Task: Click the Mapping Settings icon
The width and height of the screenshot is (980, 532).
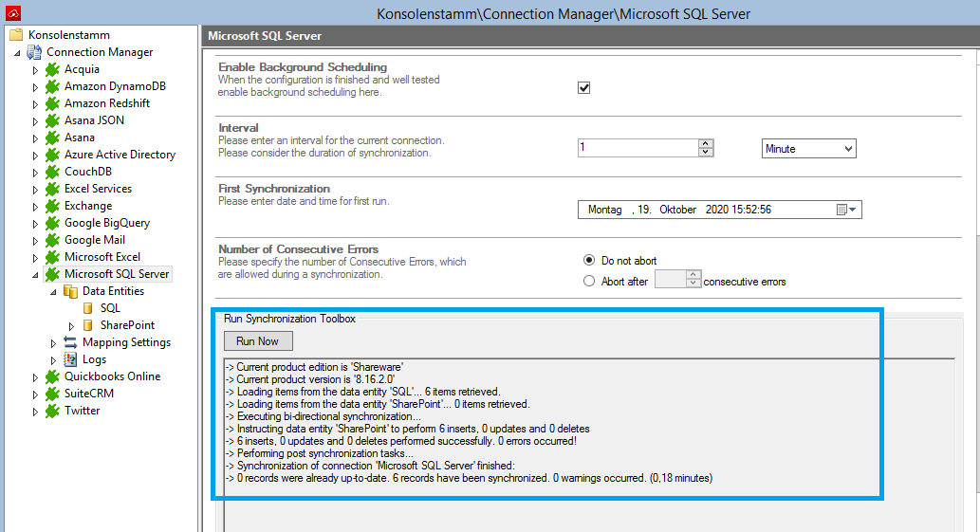Action: (x=71, y=342)
